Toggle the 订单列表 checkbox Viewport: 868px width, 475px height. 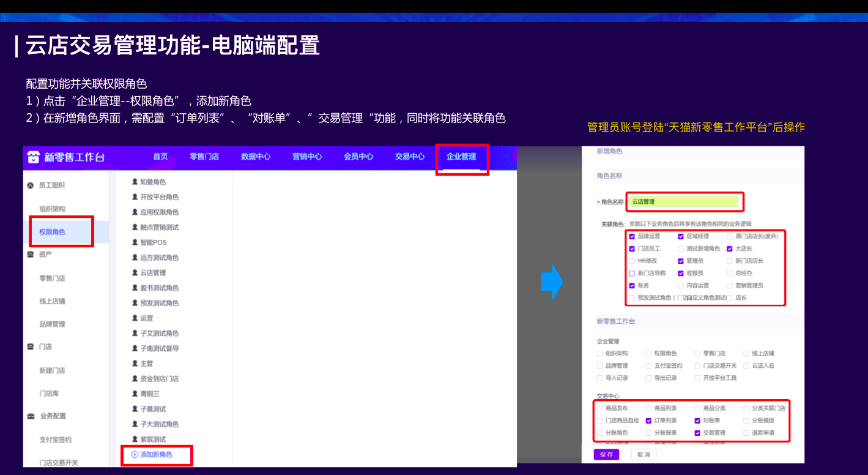click(x=648, y=421)
